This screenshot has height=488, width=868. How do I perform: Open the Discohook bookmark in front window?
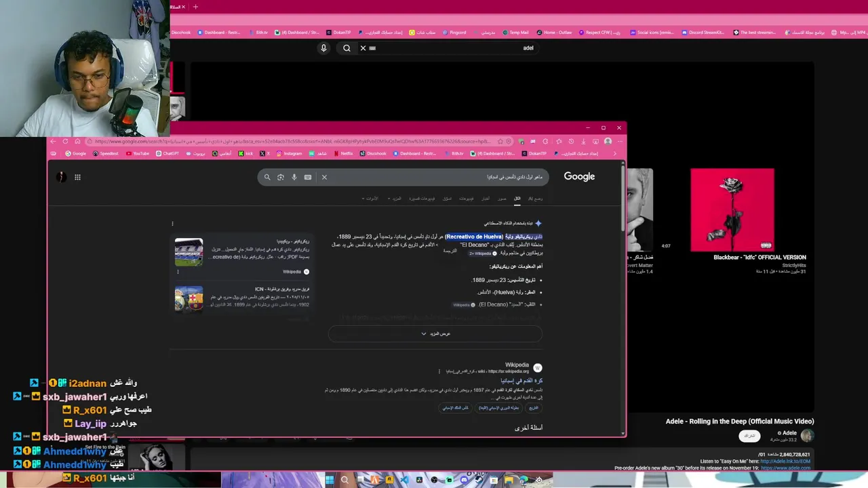pos(373,154)
